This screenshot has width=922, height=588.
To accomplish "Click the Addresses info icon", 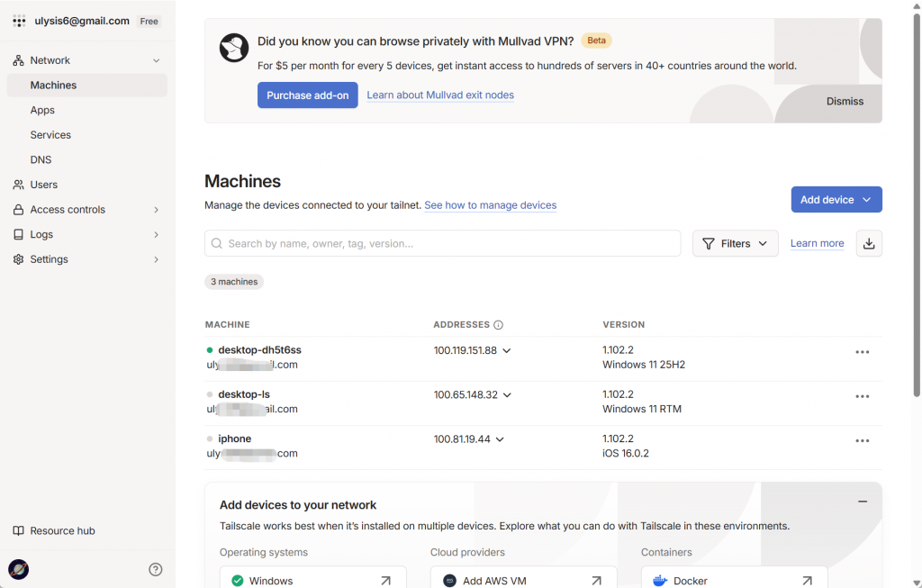I will (498, 324).
